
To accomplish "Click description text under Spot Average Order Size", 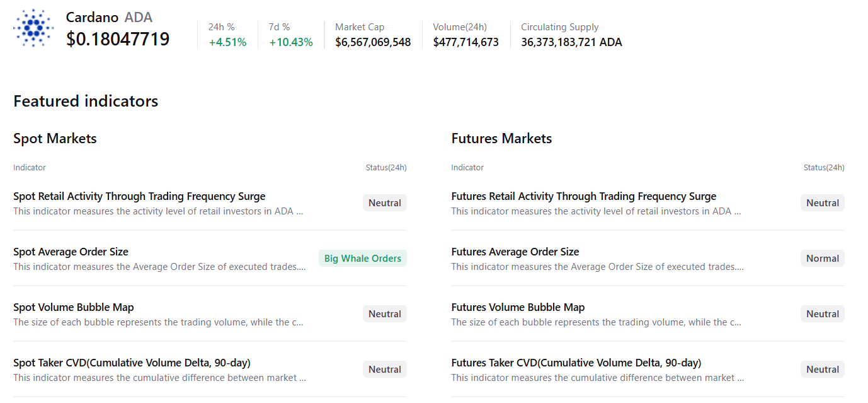I will [160, 267].
